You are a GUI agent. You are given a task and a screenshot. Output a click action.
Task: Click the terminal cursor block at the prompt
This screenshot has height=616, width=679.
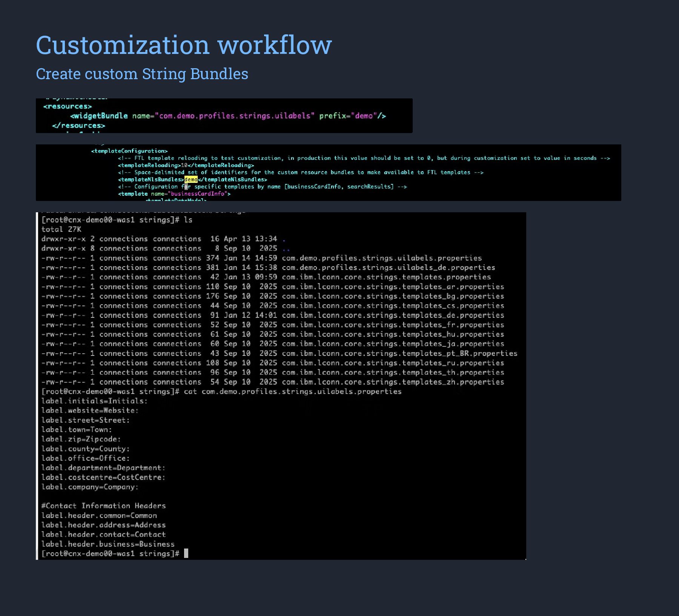coord(186,553)
